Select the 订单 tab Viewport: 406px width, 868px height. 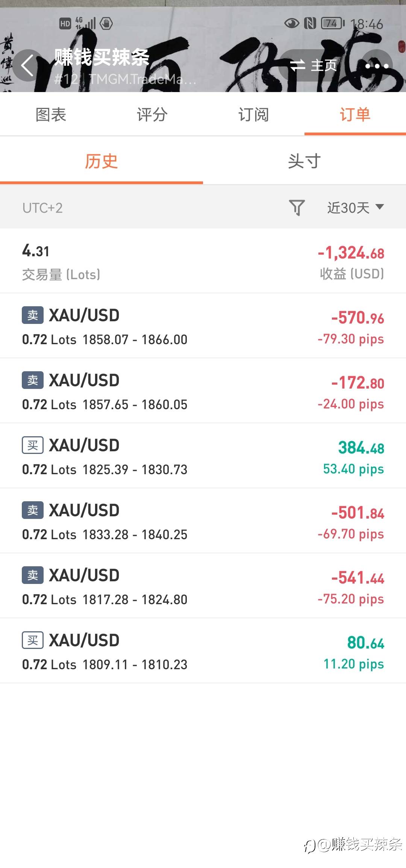point(355,115)
